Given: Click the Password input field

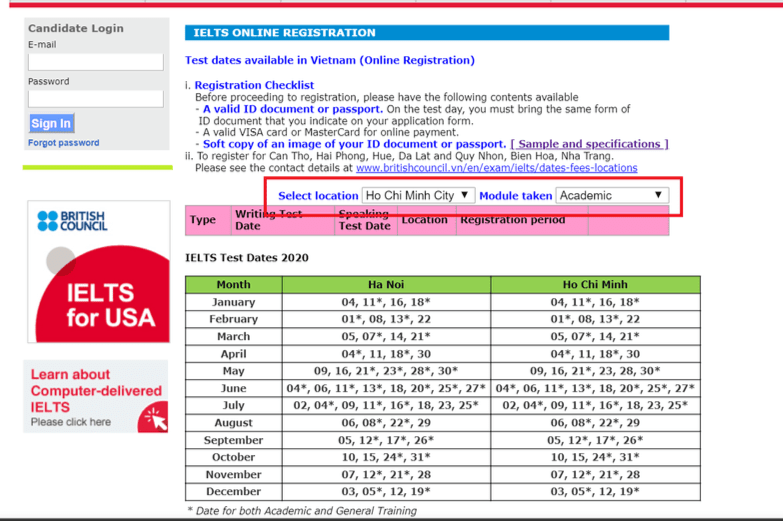Looking at the screenshot, I should [x=95, y=98].
